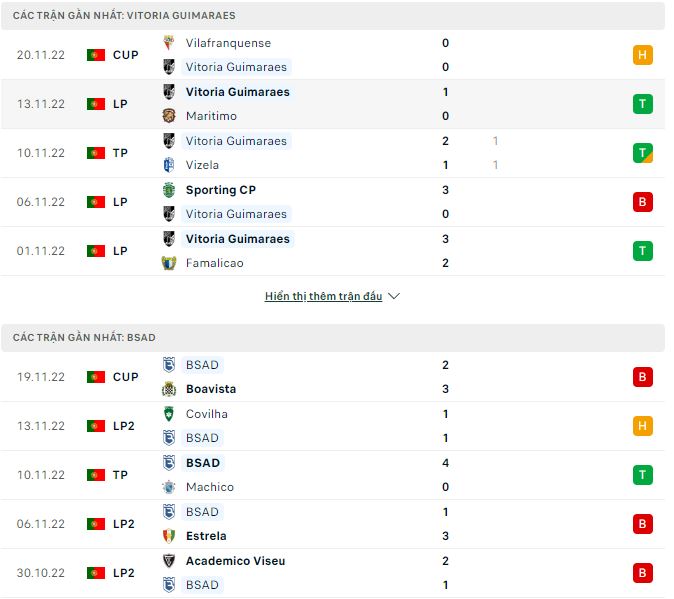Select the 'Các trận gần nhất: BSAD' section header
The image size is (674, 599).
pyautogui.click(x=84, y=338)
